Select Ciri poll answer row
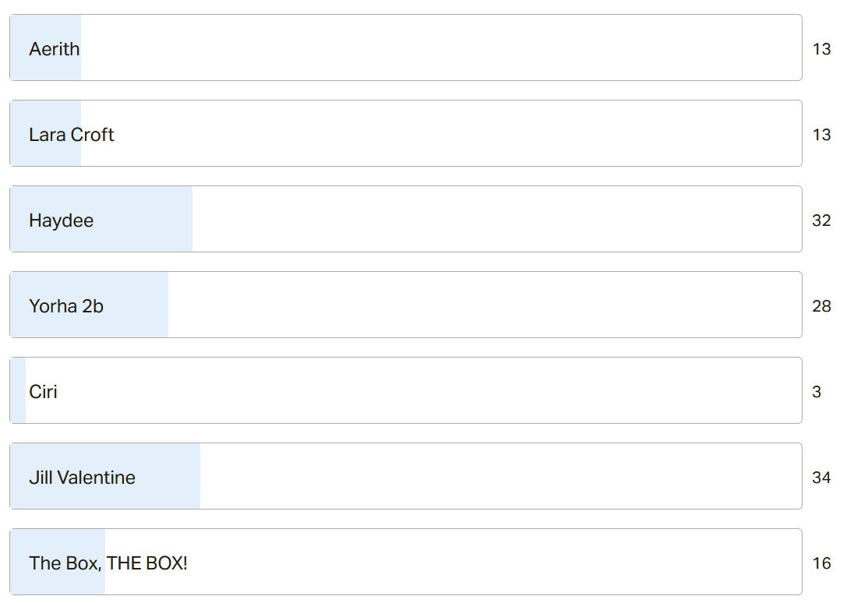868x603 pixels. tap(406, 390)
